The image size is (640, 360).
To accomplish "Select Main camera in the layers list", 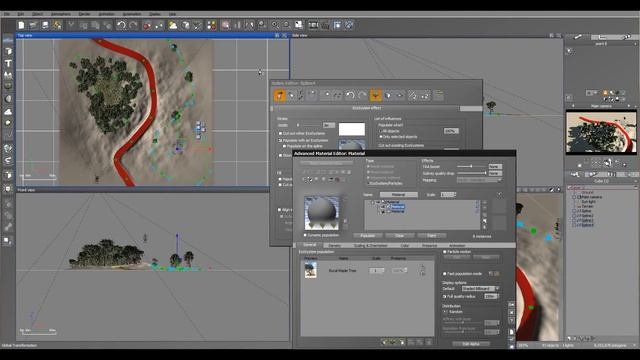I will (x=590, y=197).
